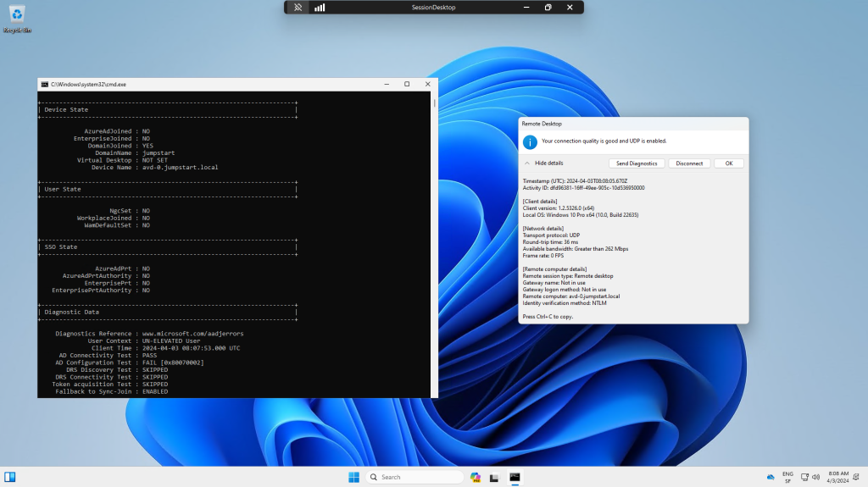This screenshot has width=868, height=487.
Task: Open the ENG language input indicator
Action: click(x=787, y=477)
